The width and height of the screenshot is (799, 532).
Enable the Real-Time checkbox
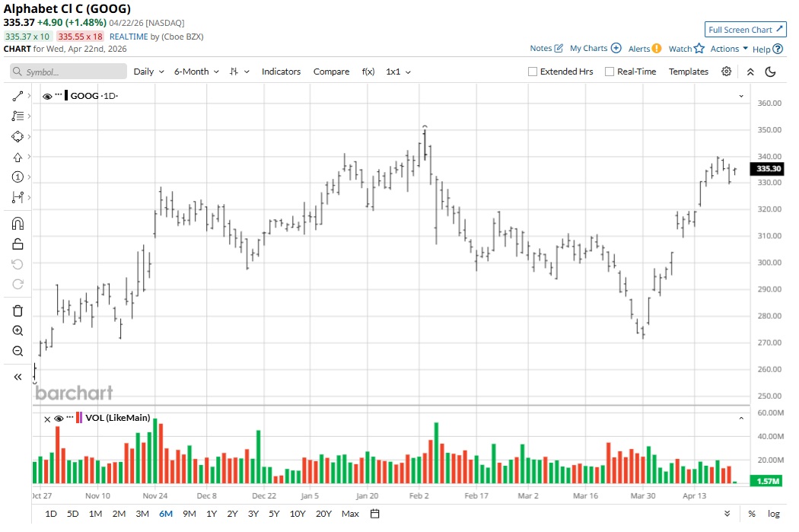point(610,72)
